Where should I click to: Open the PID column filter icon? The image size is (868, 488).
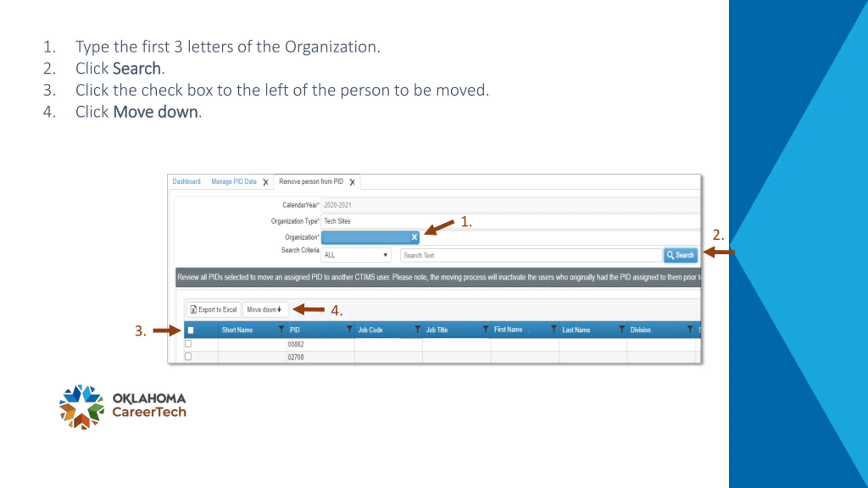(x=349, y=329)
